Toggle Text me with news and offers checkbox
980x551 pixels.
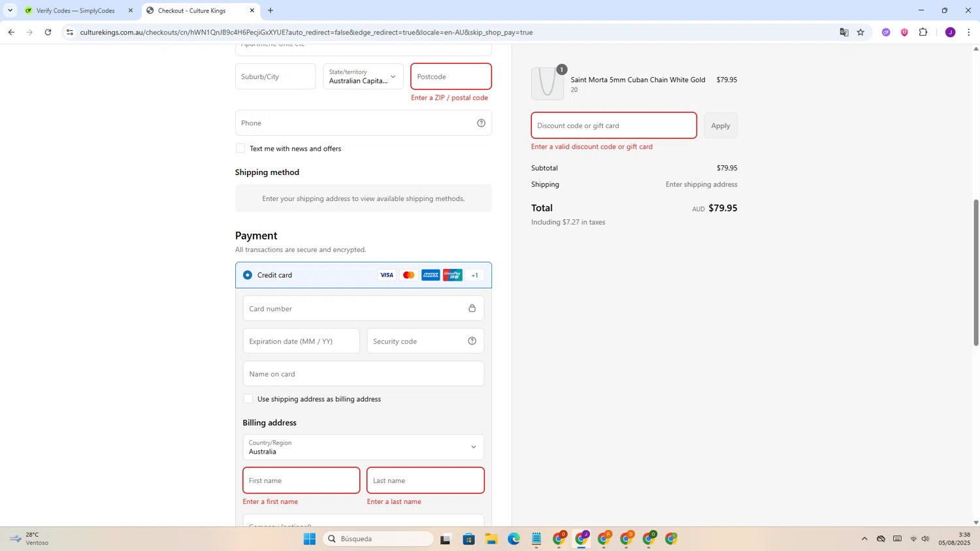pos(240,148)
